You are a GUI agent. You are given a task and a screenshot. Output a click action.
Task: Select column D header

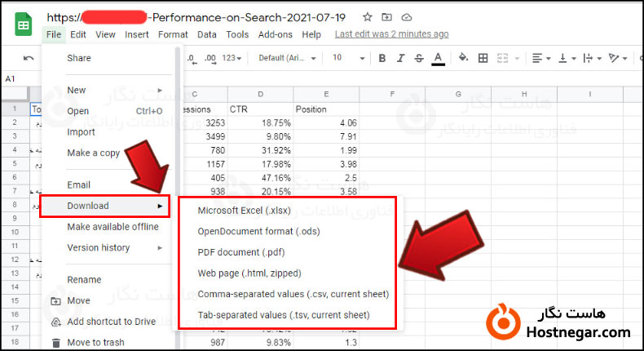click(x=260, y=94)
